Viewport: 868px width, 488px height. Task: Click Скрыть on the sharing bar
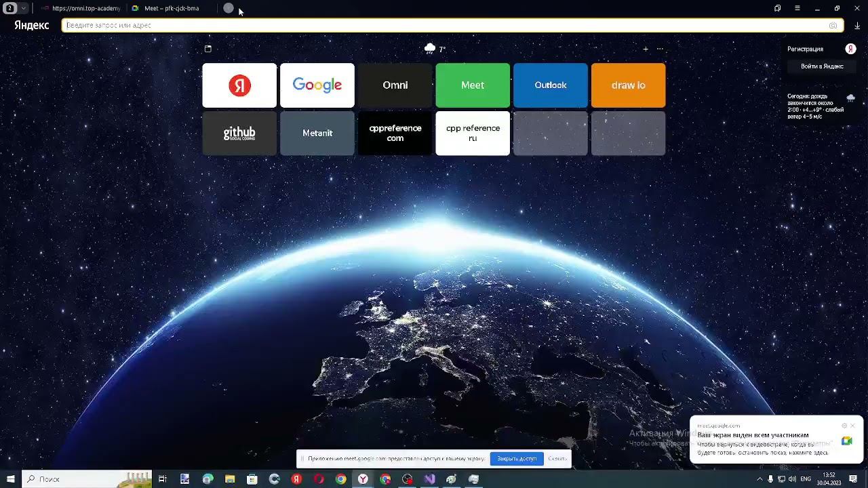(557, 459)
